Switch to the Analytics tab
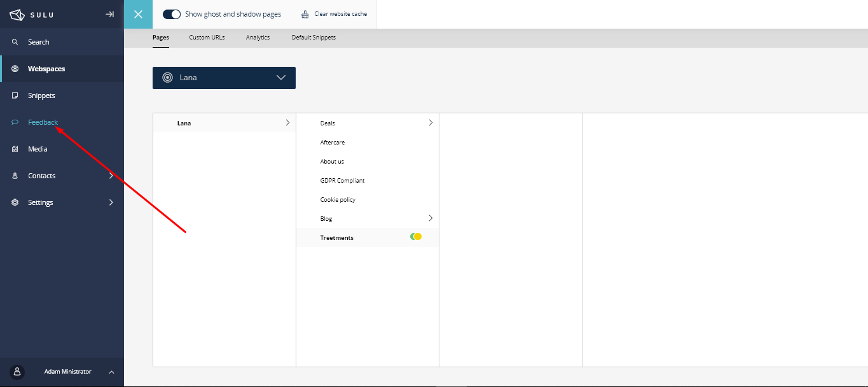868x387 pixels. point(258,38)
